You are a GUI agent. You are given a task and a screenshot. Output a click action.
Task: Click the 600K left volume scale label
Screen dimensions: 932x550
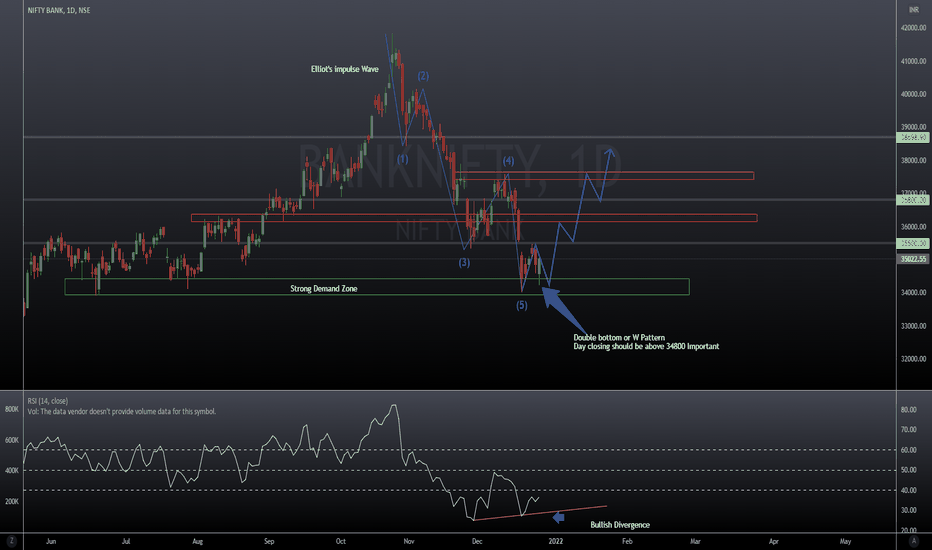click(12, 440)
